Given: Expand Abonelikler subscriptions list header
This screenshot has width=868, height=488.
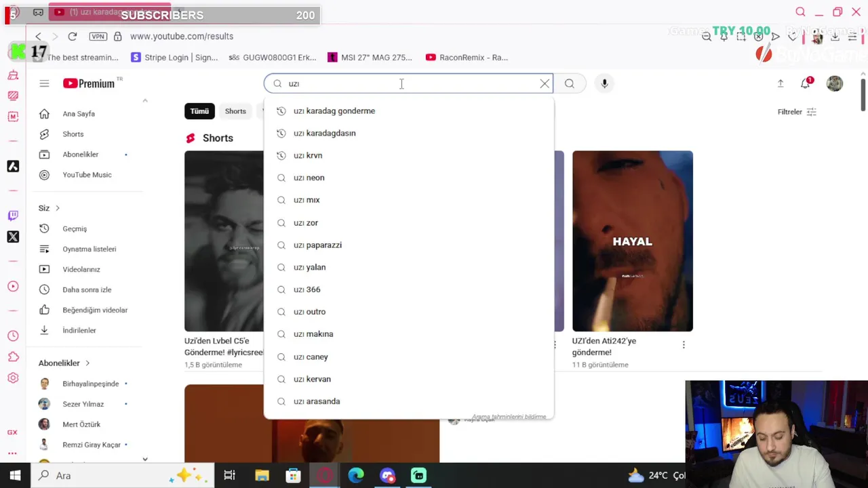Looking at the screenshot, I should click(x=64, y=363).
